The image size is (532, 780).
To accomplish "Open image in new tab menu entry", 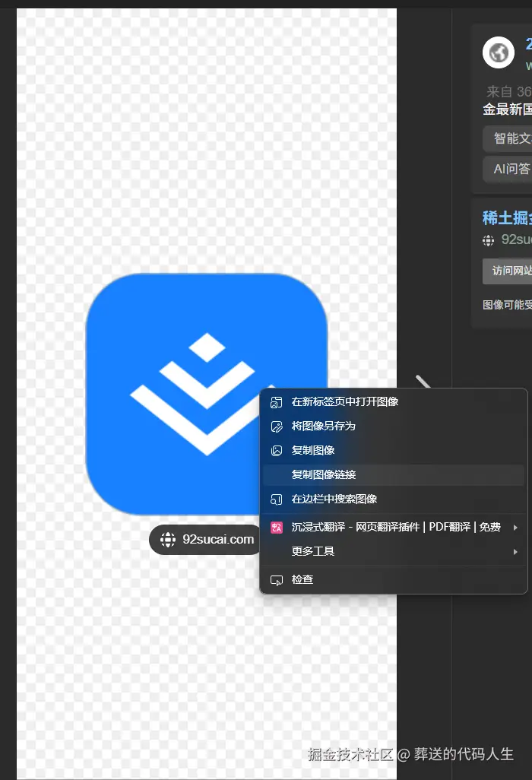I will tap(393, 402).
